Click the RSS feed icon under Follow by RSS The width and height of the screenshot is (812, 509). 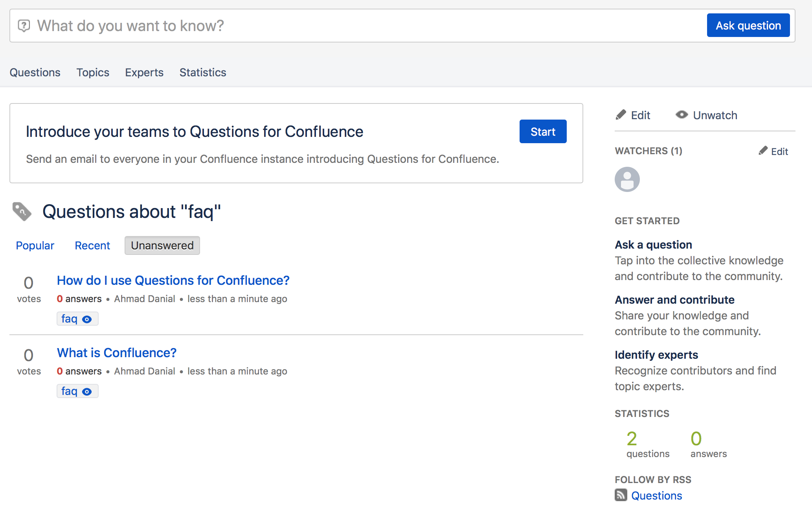point(620,495)
